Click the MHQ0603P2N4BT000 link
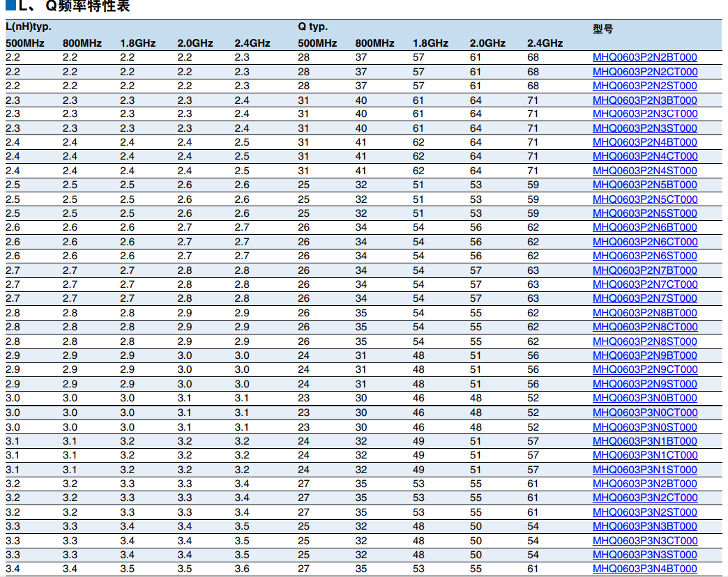This screenshot has height=577, width=728. tap(645, 142)
